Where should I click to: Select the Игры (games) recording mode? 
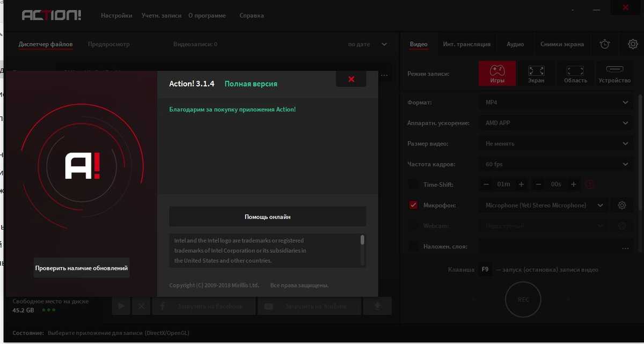(x=497, y=74)
